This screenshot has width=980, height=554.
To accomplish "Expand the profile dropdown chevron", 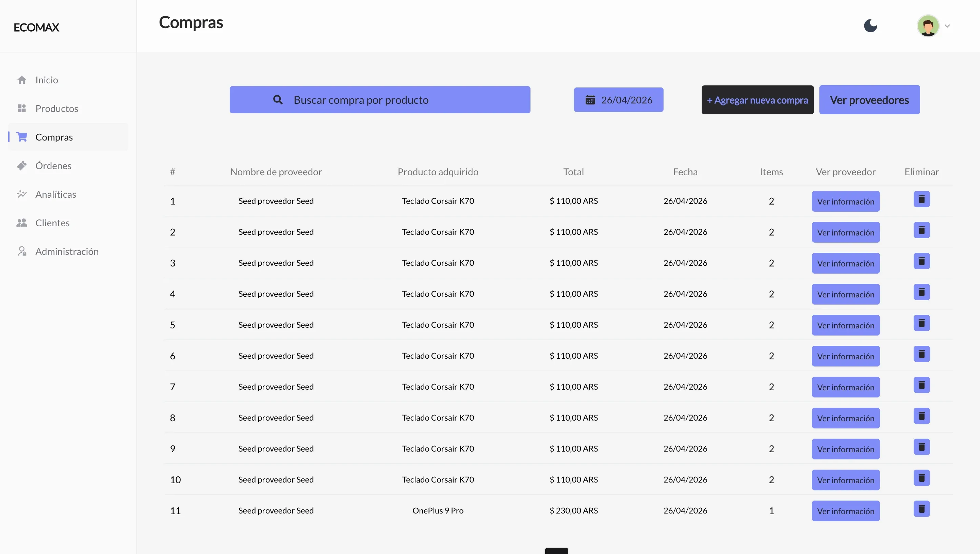I will point(947,26).
